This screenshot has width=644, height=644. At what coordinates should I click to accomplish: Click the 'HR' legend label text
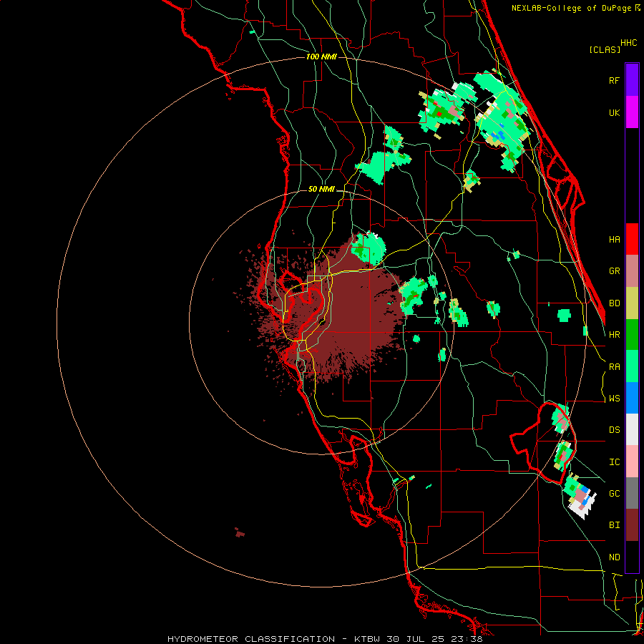tap(615, 335)
